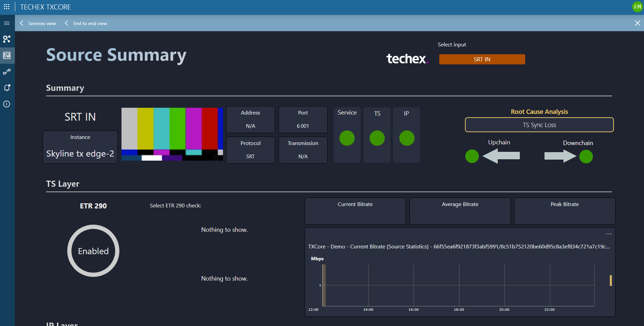Click the Downchain right arrow
The width and height of the screenshot is (644, 326).
tap(560, 156)
